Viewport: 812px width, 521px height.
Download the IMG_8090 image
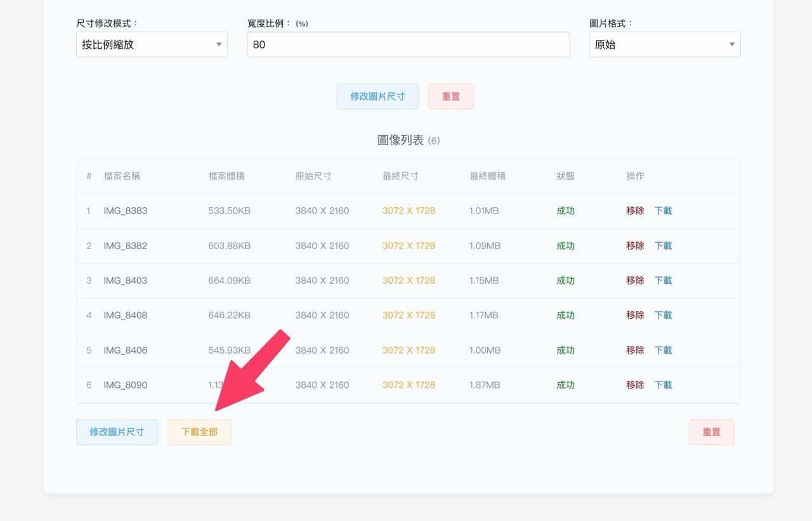(663, 385)
